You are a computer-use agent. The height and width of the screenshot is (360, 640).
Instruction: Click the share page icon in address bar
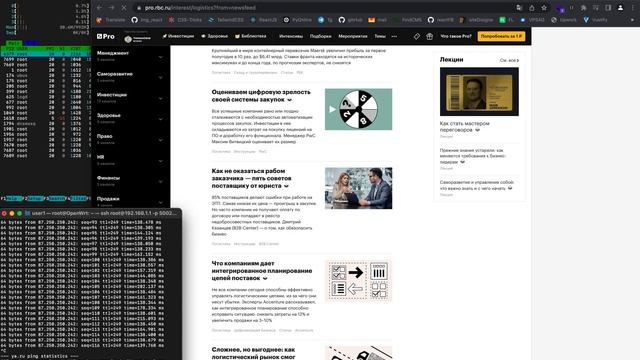[532, 8]
